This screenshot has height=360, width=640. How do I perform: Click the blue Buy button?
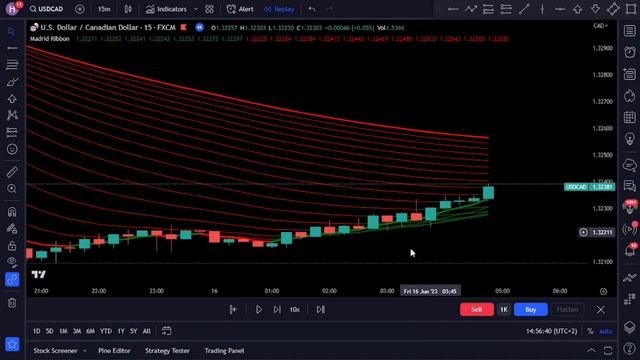531,310
